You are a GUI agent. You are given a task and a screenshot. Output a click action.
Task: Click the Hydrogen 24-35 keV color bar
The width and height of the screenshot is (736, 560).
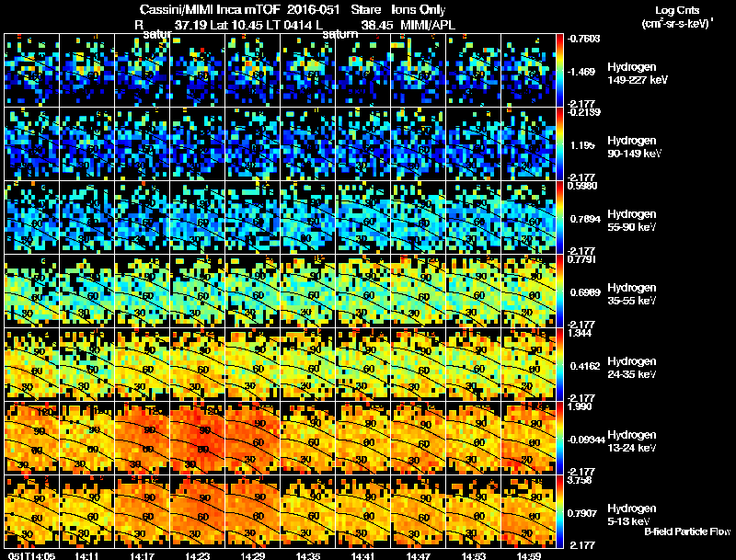pos(559,364)
